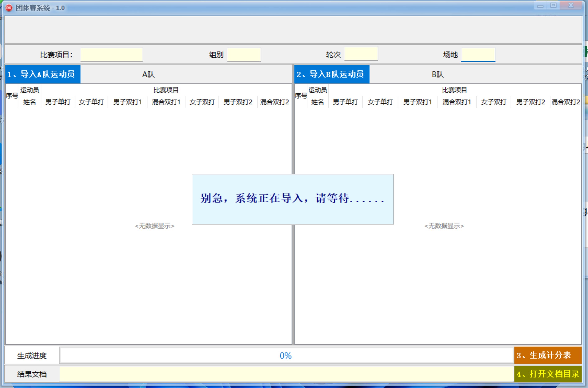Click 无数据显示 text in A队 grid
This screenshot has width=588, height=388.
155,226
